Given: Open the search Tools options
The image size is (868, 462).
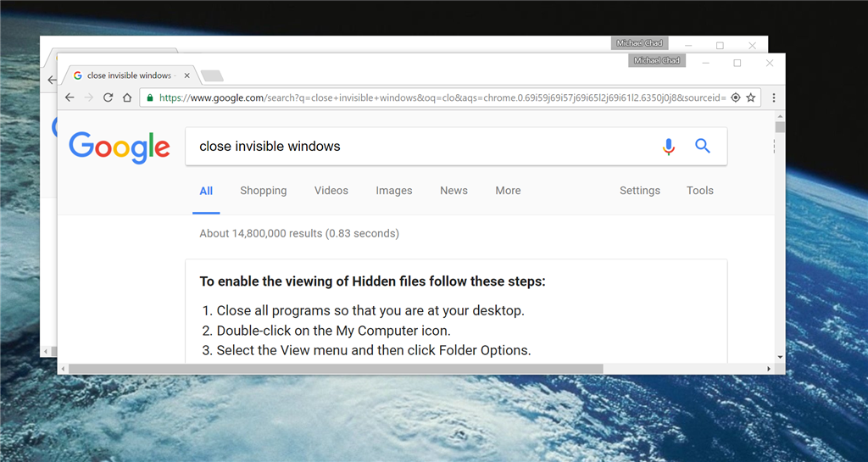Looking at the screenshot, I should click(x=699, y=191).
